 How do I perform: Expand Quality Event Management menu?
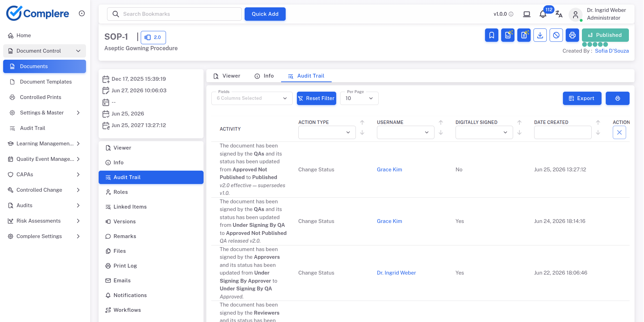pyautogui.click(x=45, y=159)
